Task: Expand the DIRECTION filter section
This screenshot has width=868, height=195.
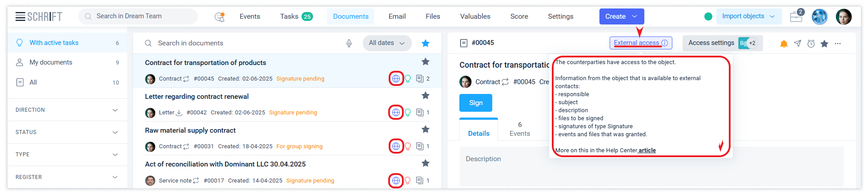Action: [x=67, y=110]
